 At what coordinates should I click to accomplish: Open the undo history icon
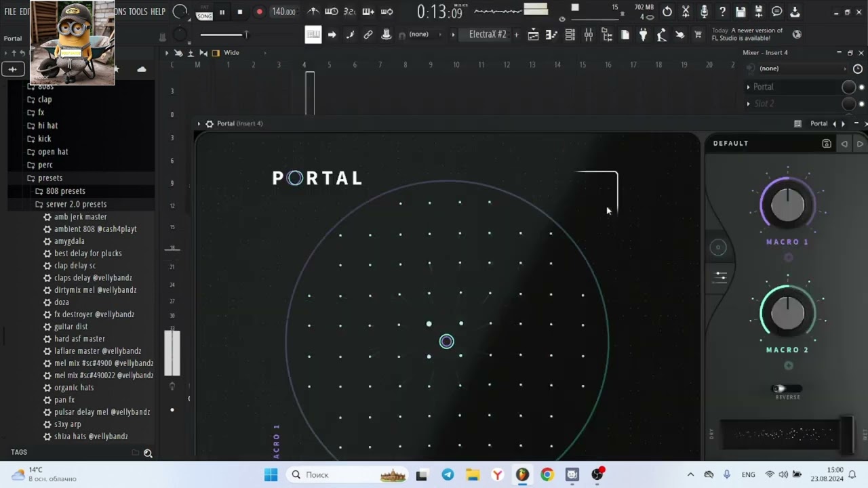point(667,12)
